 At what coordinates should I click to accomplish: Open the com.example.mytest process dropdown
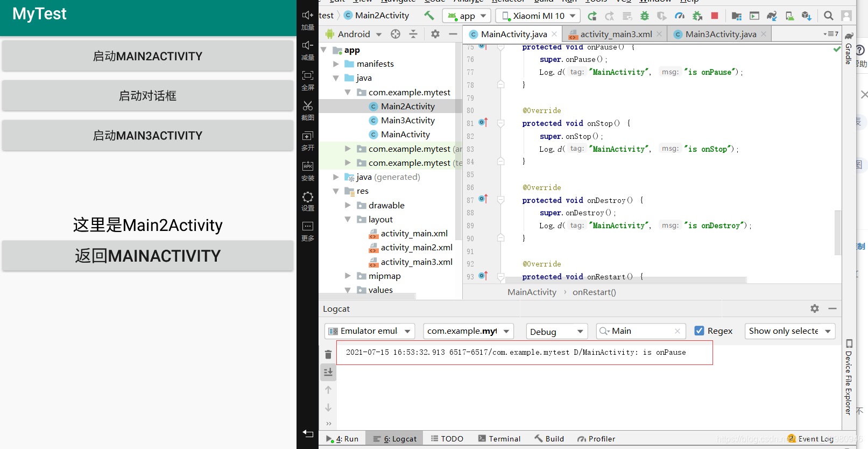click(468, 331)
